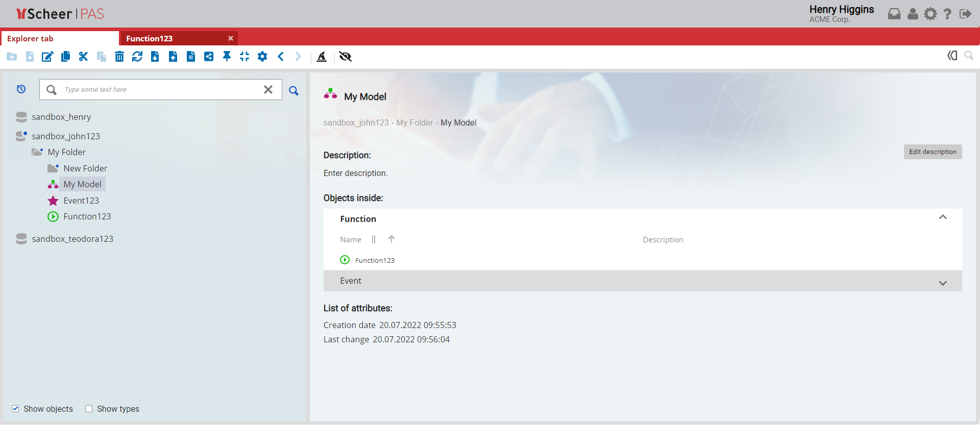Click the copy toolbar icon
The width and height of the screenshot is (980, 425).
(x=65, y=57)
